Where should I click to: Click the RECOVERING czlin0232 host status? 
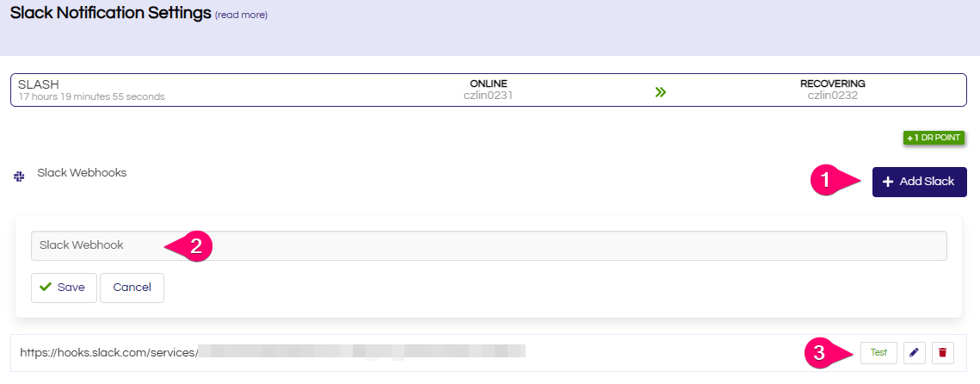(x=833, y=90)
